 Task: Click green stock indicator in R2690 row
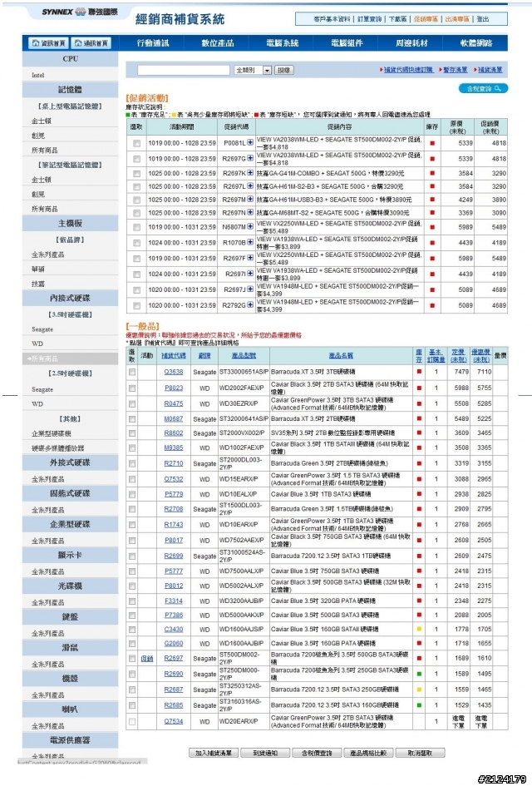tap(419, 674)
